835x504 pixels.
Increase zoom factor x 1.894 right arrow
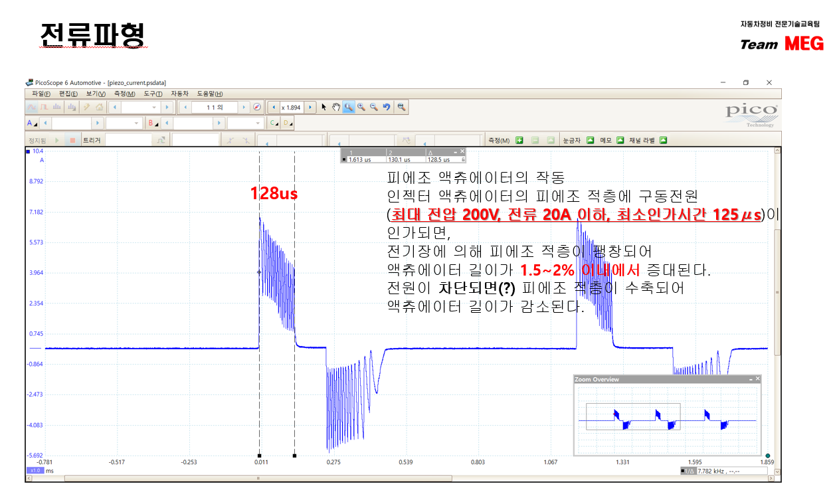pos(310,107)
